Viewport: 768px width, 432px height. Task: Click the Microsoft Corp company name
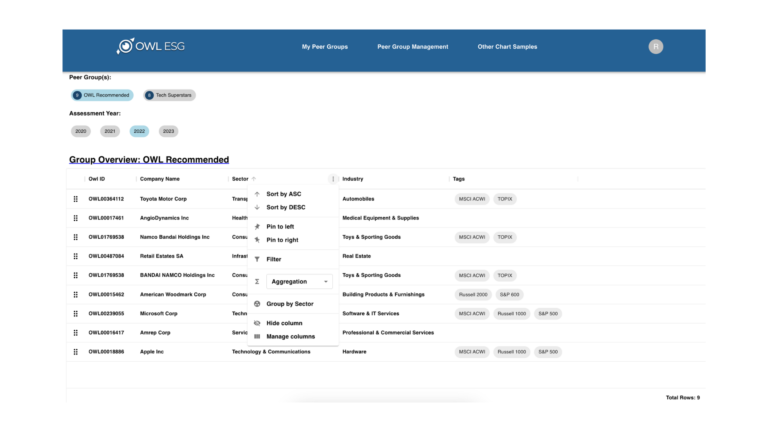coord(159,313)
